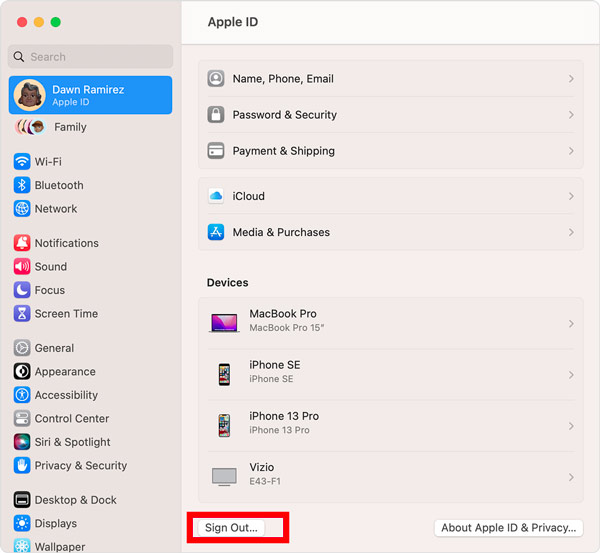Open Screen Time hourglass icon

click(22, 313)
